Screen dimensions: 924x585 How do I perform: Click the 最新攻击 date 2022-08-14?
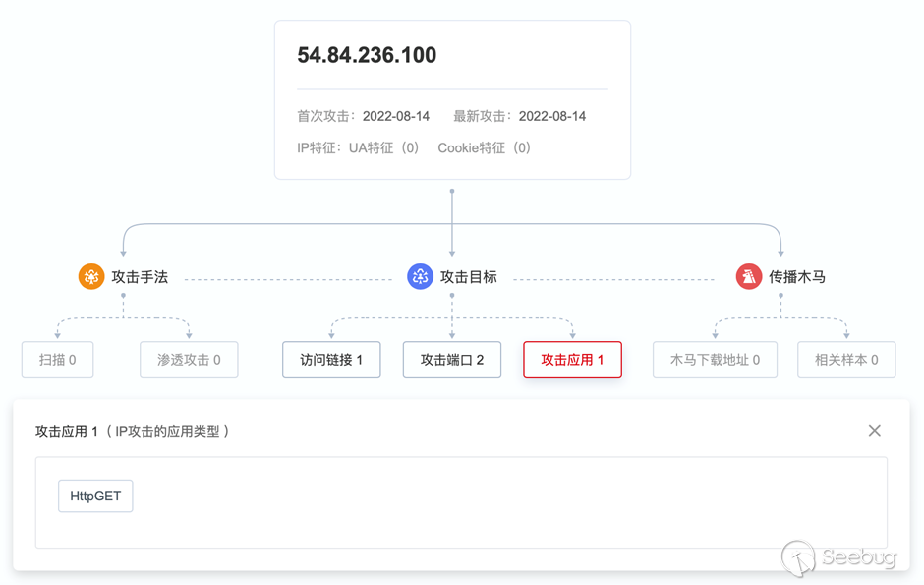(552, 116)
